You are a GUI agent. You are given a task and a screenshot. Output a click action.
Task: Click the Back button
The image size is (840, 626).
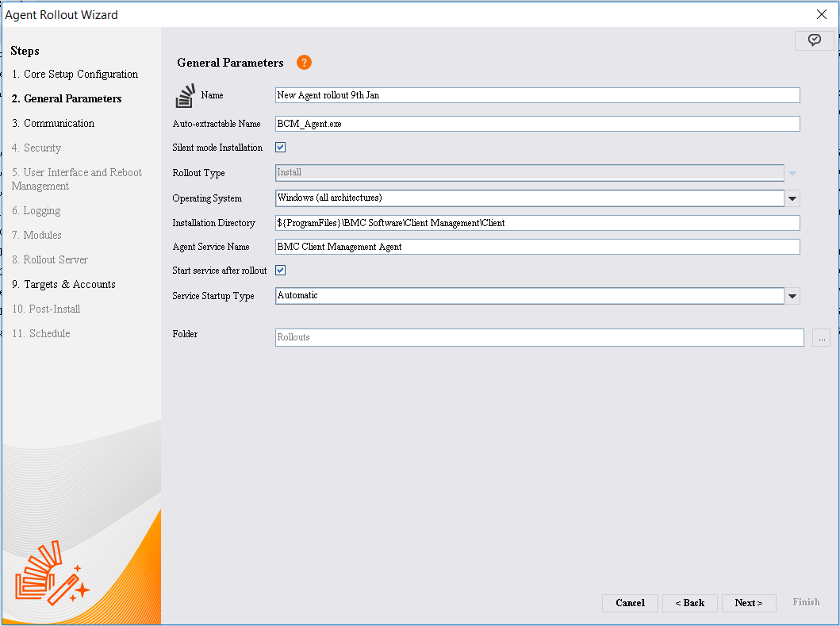(x=689, y=603)
